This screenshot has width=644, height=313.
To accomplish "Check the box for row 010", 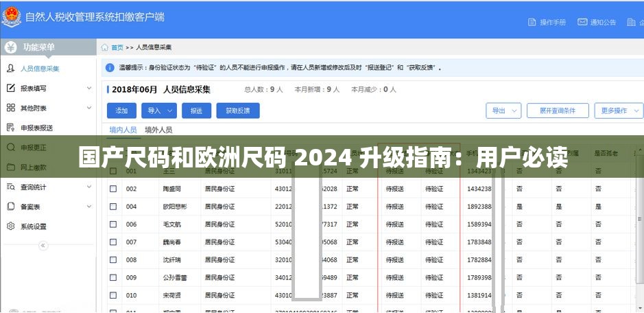I will click(113, 295).
